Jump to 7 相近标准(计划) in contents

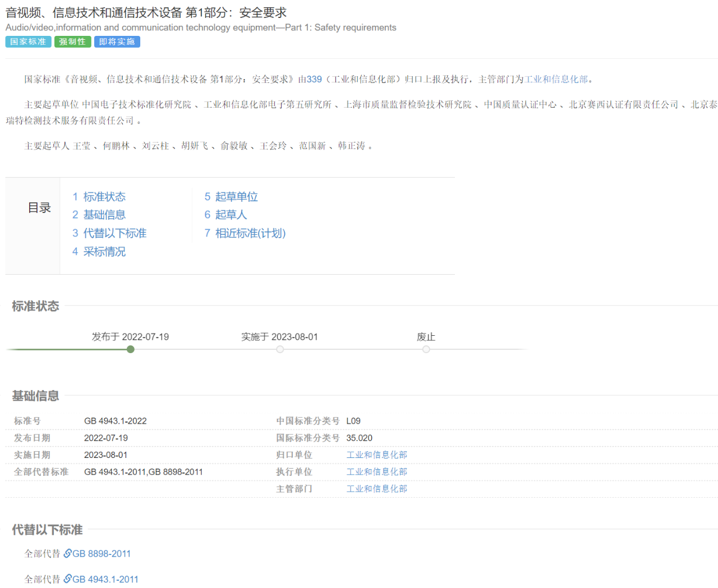[245, 233]
